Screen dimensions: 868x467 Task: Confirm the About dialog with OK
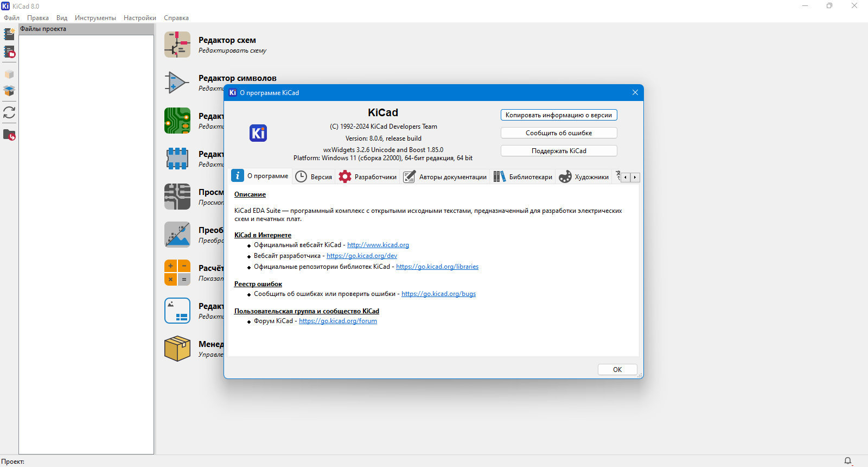[617, 369]
